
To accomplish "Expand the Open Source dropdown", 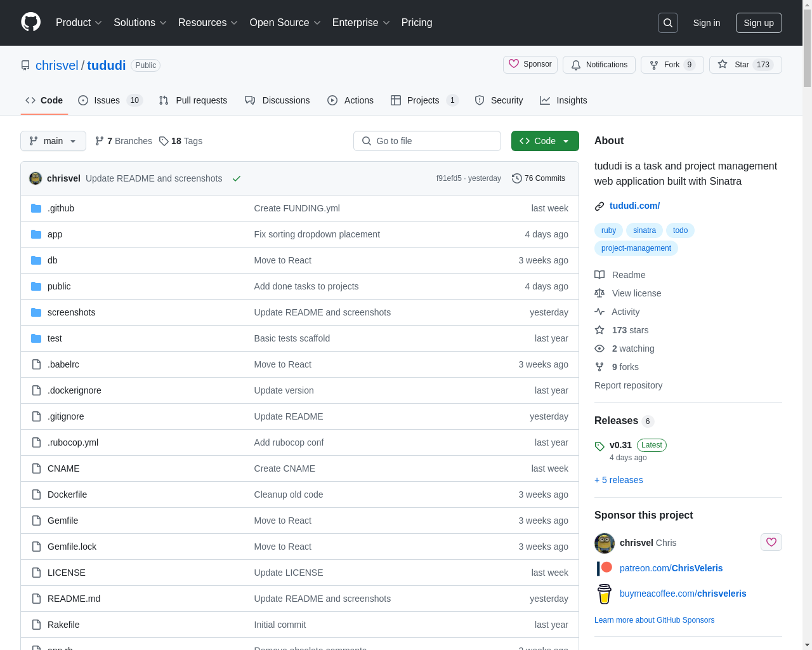I will click(x=285, y=23).
